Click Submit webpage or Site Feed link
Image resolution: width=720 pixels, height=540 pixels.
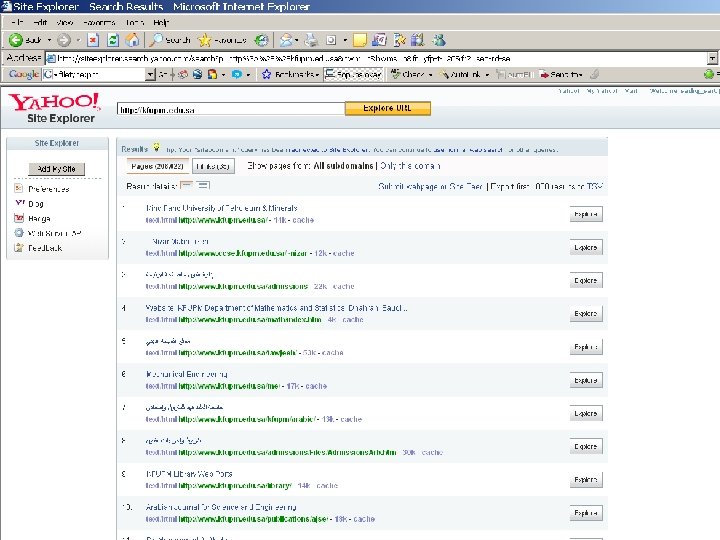click(430, 186)
